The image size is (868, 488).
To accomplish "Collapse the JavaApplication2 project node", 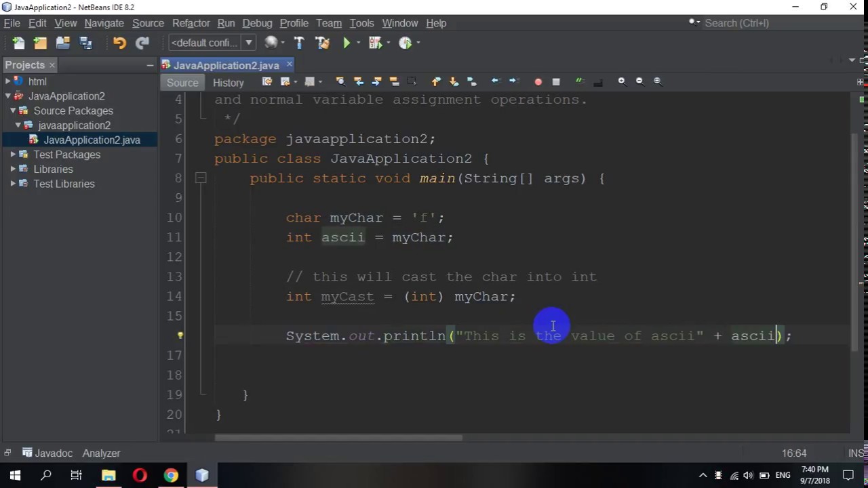I will pos(7,96).
